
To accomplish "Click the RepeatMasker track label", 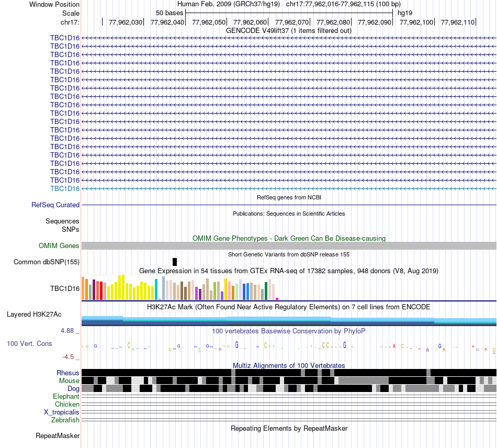I will click(x=58, y=436).
